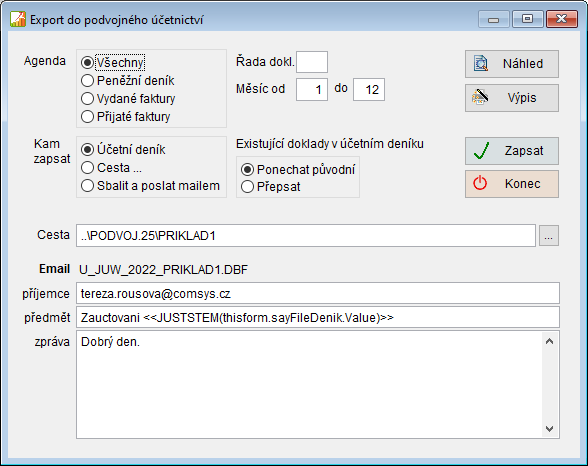
Task: Click the green checkmark Zapsat icon
Action: [x=481, y=151]
